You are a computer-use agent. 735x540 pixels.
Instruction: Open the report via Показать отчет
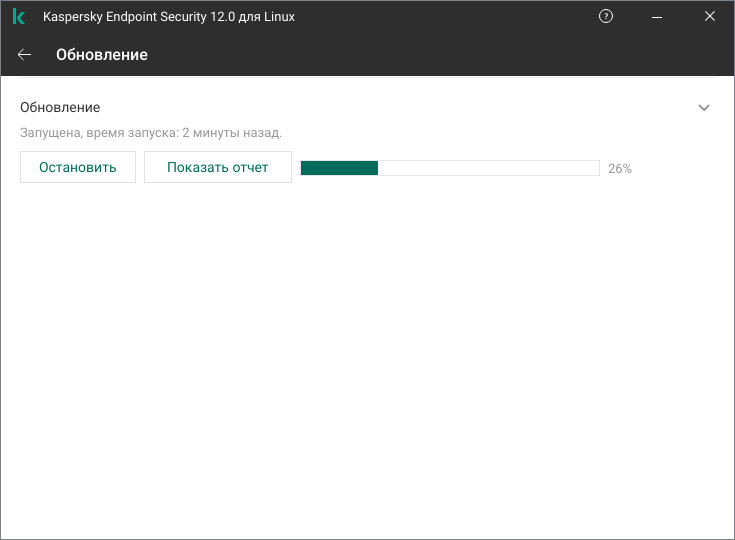point(218,167)
